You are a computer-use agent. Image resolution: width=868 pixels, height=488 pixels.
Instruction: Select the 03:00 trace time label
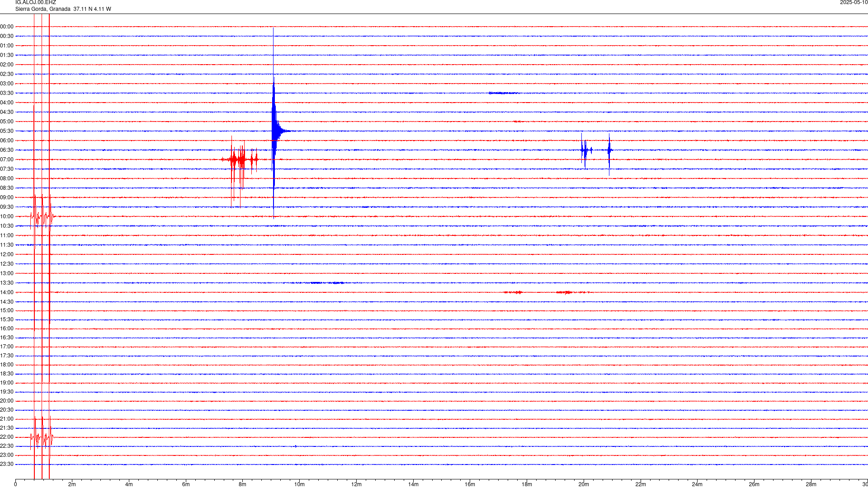pyautogui.click(x=7, y=84)
